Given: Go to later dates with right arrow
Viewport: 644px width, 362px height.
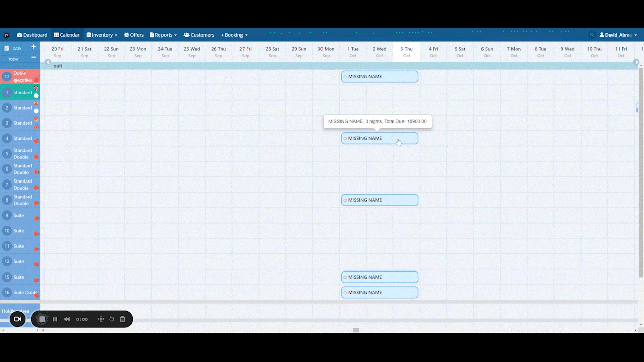Looking at the screenshot, I should [636, 62].
